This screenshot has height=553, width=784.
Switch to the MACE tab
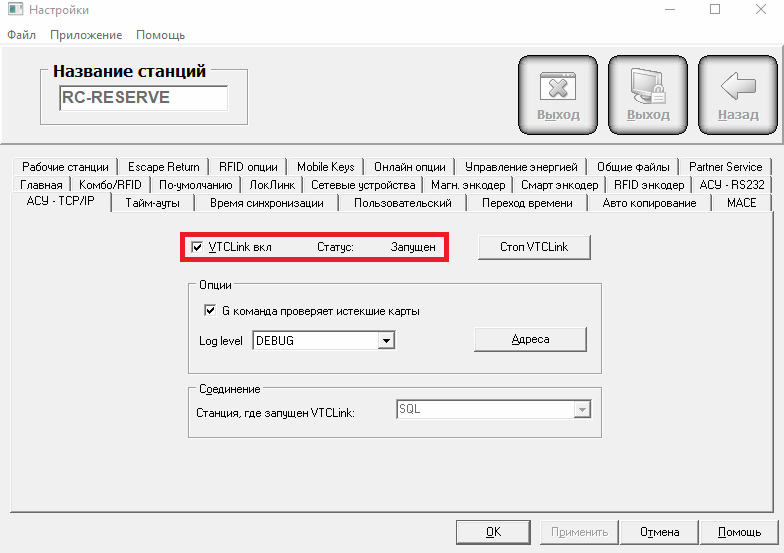(x=742, y=203)
